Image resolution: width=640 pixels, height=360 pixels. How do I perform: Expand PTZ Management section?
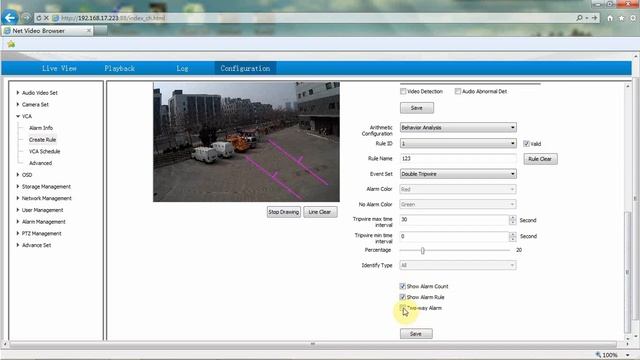click(x=41, y=233)
